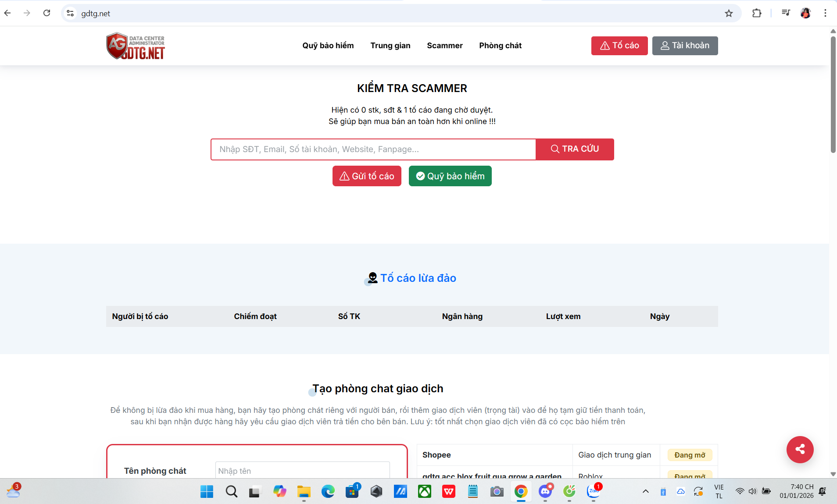Open browser extensions puzzle icon
This screenshot has height=504, width=837.
click(758, 13)
